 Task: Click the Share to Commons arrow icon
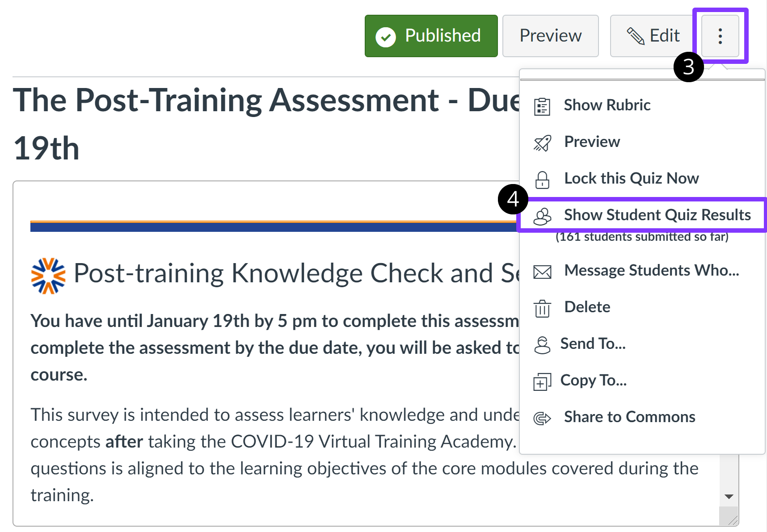pos(542,418)
